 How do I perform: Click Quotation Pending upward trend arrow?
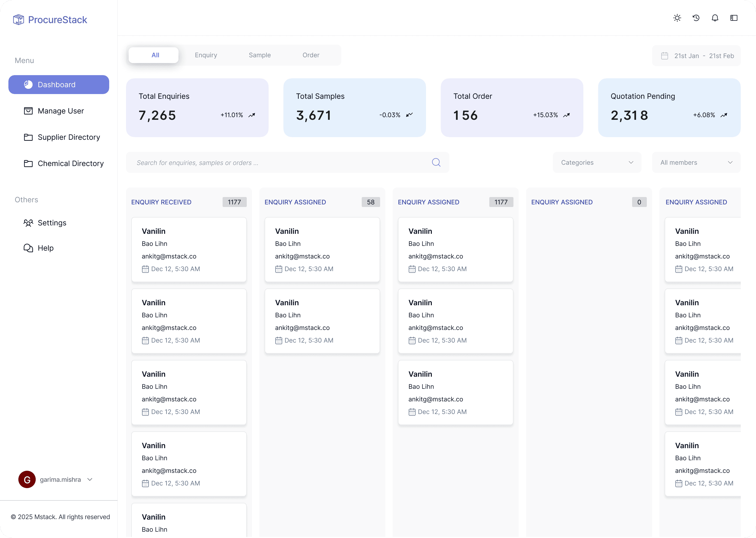724,115
